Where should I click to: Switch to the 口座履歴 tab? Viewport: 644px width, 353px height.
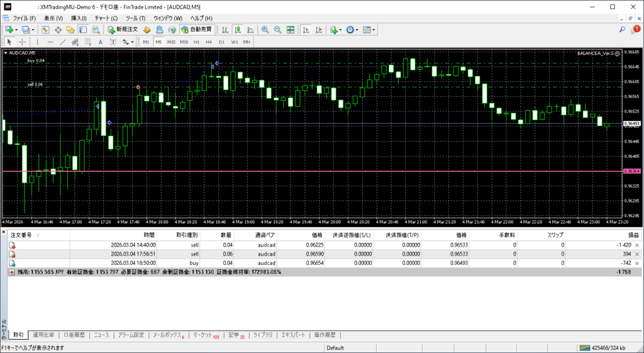point(74,335)
